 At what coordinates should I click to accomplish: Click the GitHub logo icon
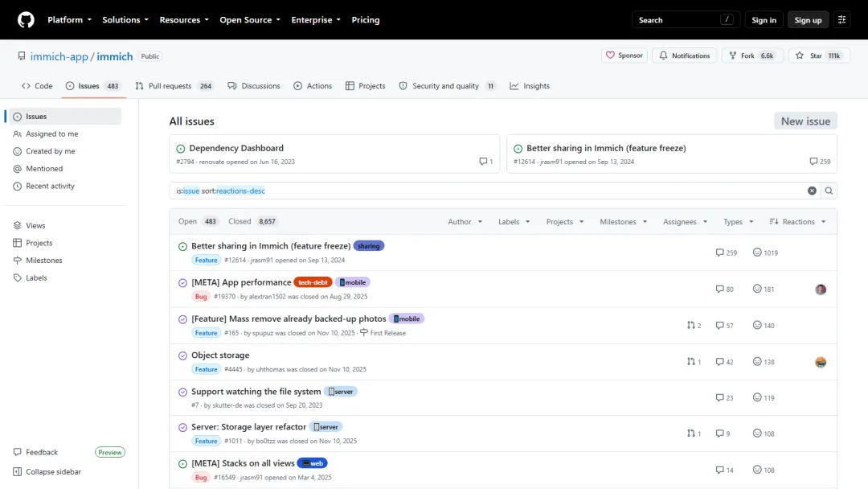click(26, 20)
